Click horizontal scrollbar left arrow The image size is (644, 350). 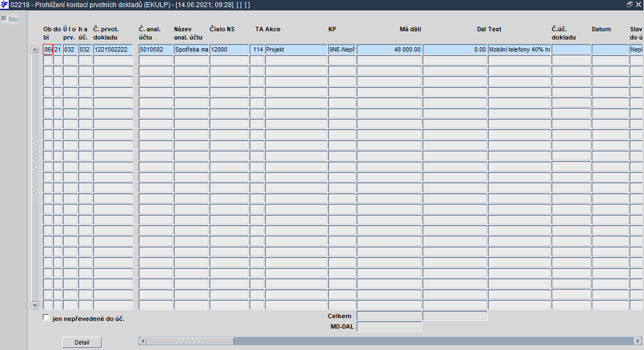[x=142, y=341]
